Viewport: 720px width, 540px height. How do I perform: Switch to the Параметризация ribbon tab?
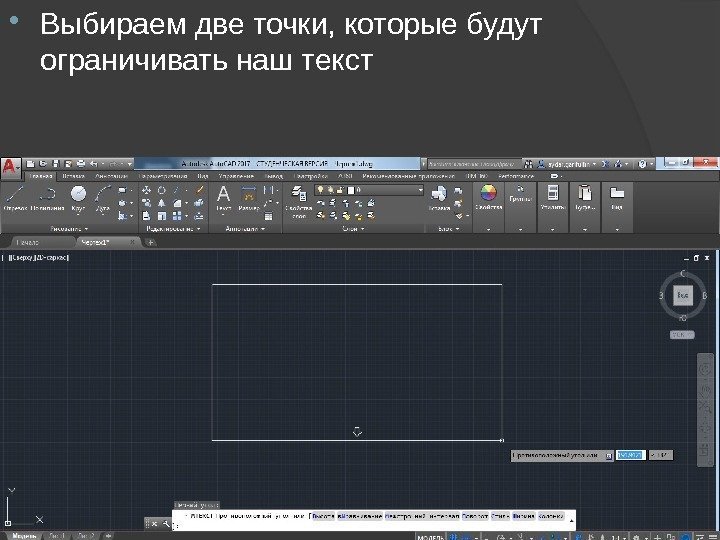tap(163, 176)
